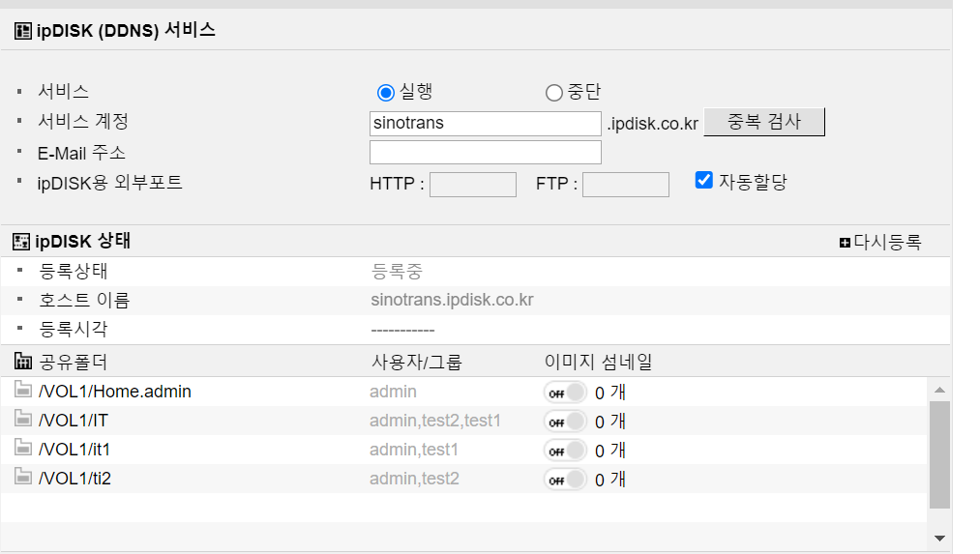Click the admin user of Home.admin row
Image resolution: width=980 pixels, height=554 pixels.
393,392
